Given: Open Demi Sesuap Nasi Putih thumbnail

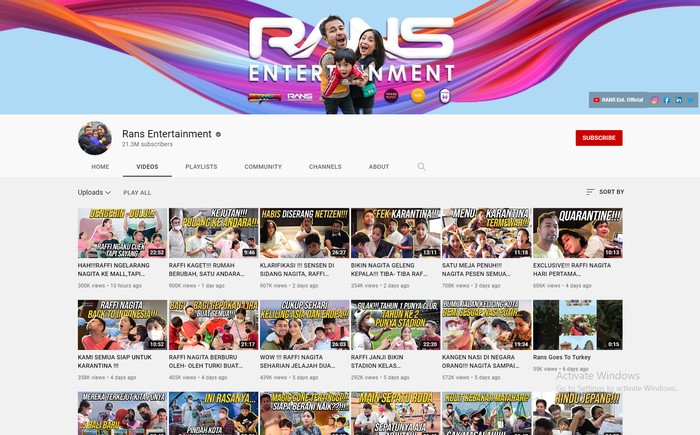Looking at the screenshot, I should (x=487, y=325).
